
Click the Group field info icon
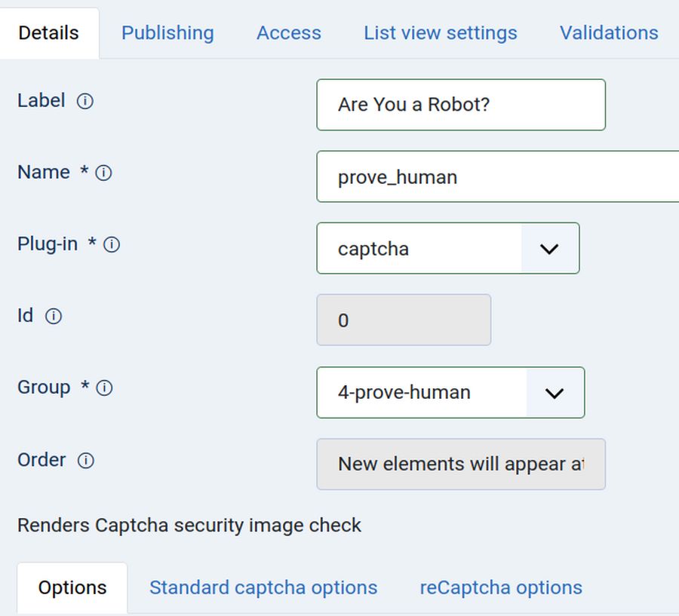tap(105, 388)
